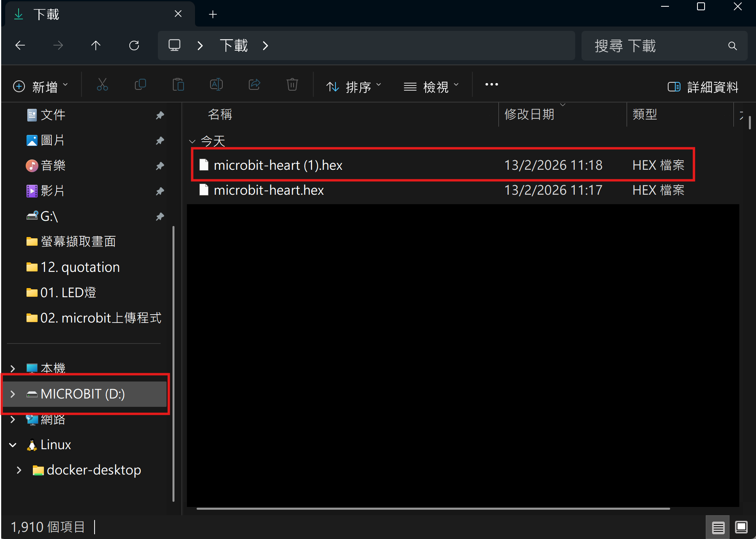Viewport: 756px width, 539px height.
Task: Click the Cut scissors icon in toolbar
Action: 102,85
